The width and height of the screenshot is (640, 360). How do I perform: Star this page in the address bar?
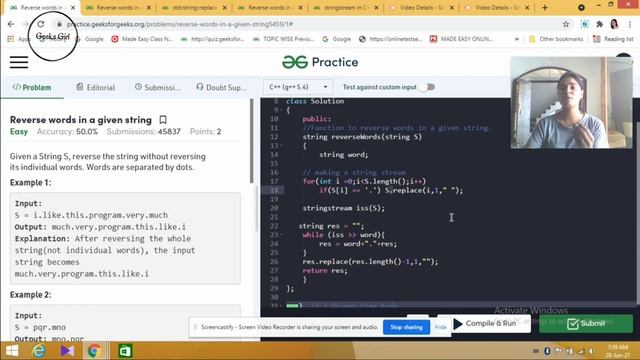[566, 24]
